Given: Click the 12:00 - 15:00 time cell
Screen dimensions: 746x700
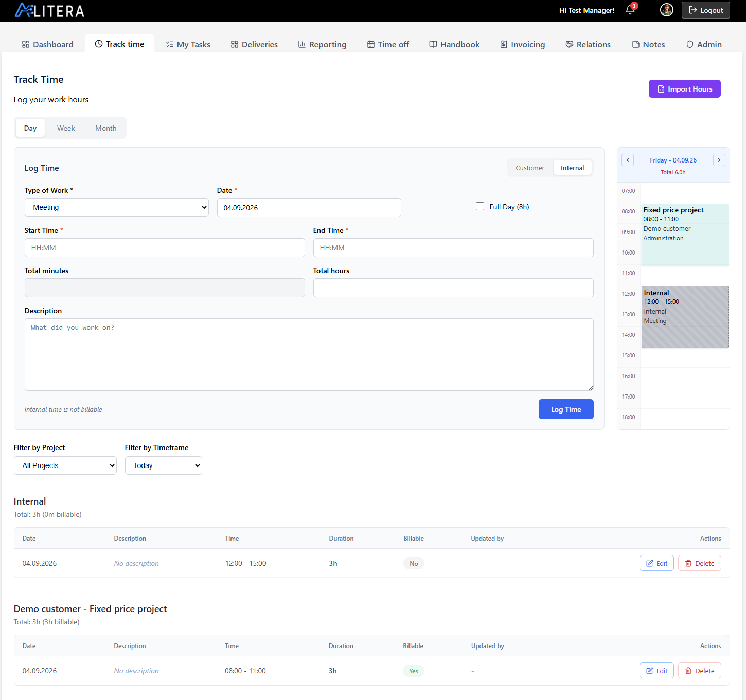Looking at the screenshot, I should coord(245,563).
